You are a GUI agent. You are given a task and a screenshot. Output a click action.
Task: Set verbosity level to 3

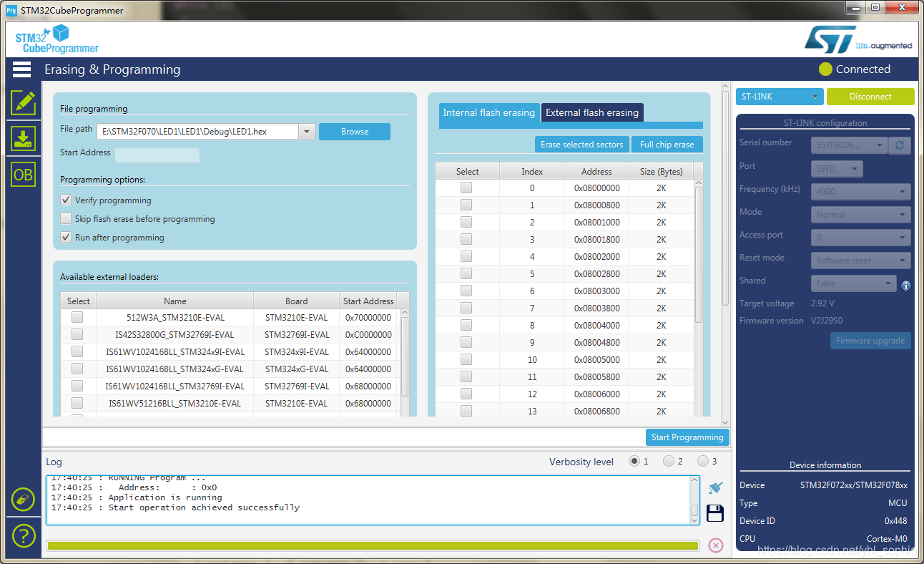tap(703, 461)
